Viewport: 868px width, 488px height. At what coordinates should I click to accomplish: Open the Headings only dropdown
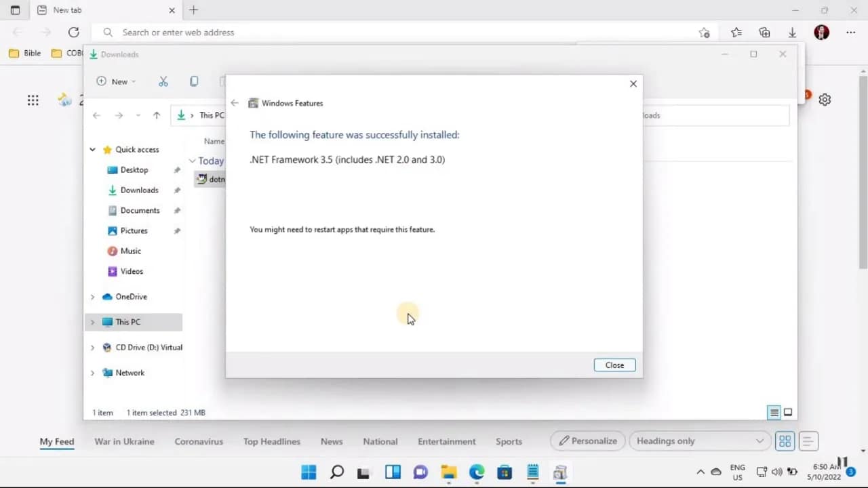coord(700,441)
